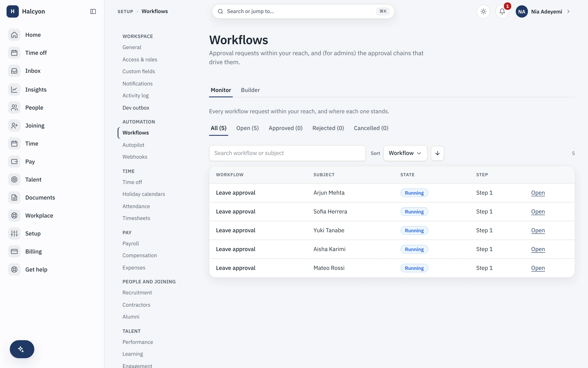Open the Talent target icon
588x368 pixels.
[x=14, y=180]
